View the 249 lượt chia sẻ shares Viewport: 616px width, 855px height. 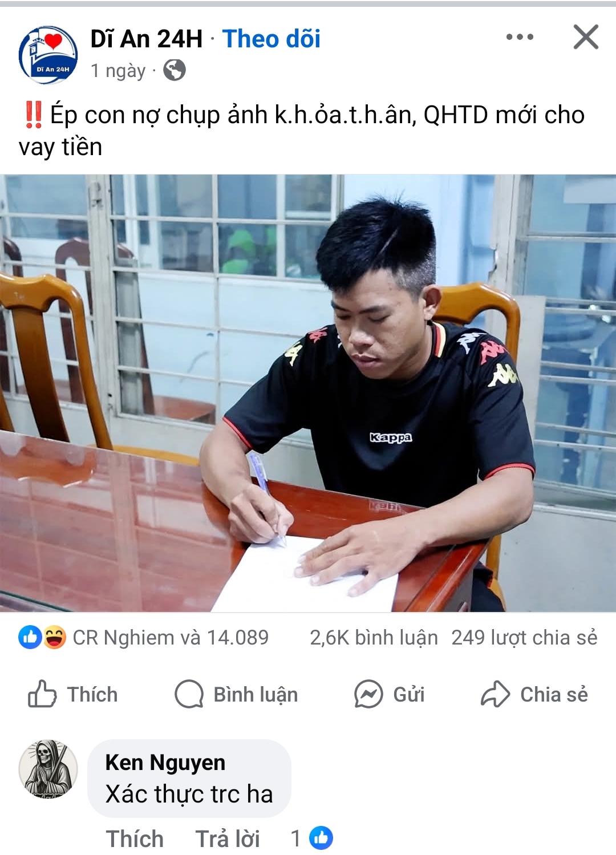coord(524,638)
